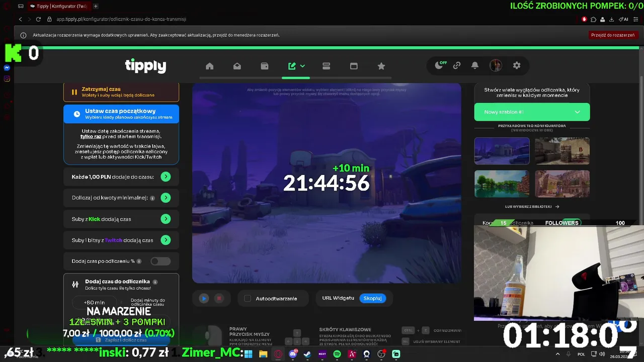Image resolution: width=644 pixels, height=362 pixels.
Task: Open the Messenger icon in browser sidebar
Action: coord(7,68)
